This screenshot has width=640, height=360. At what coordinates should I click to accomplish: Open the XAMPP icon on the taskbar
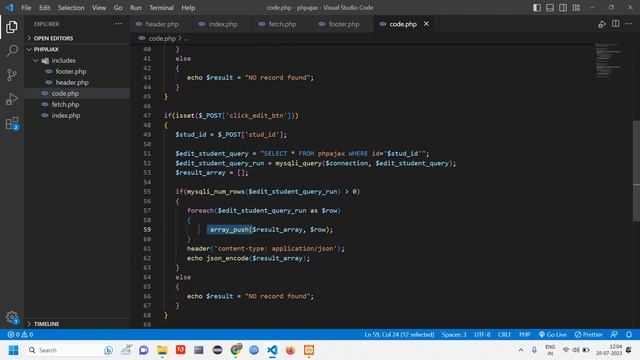309,350
